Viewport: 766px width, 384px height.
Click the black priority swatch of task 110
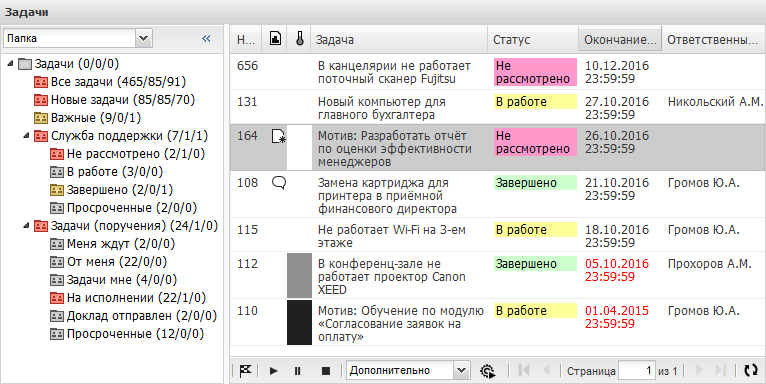299,322
